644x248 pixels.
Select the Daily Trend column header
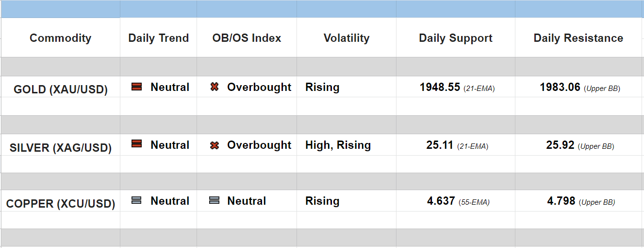click(158, 38)
